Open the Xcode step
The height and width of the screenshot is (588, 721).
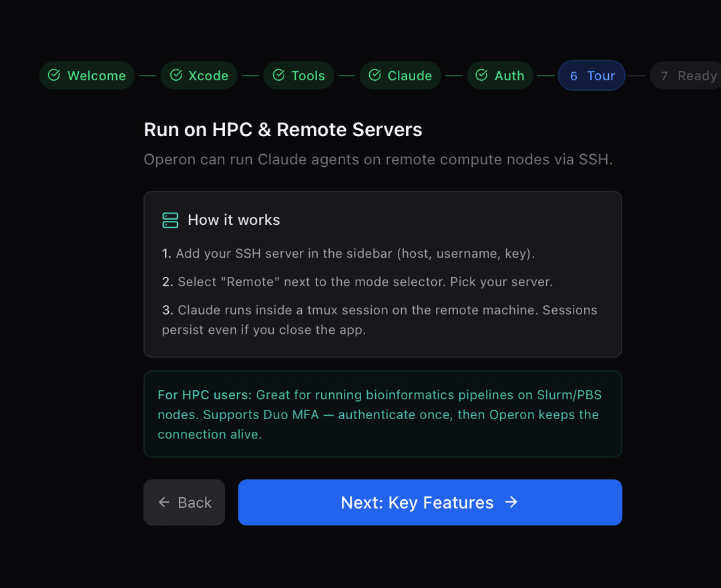tap(199, 75)
